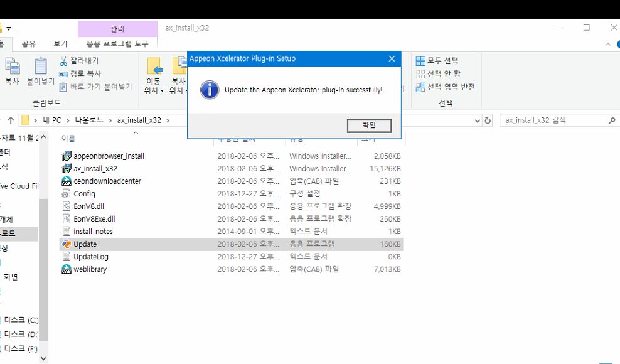Click date 2014-09-01 in install_notes row
The width and height of the screenshot is (620, 364).
point(248,232)
